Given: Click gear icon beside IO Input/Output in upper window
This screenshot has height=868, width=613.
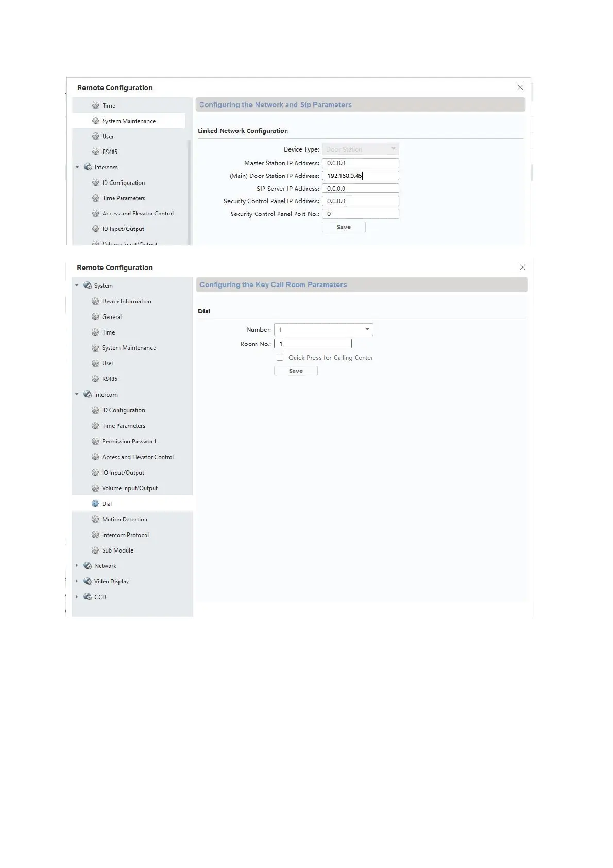Looking at the screenshot, I should pyautogui.click(x=95, y=229).
